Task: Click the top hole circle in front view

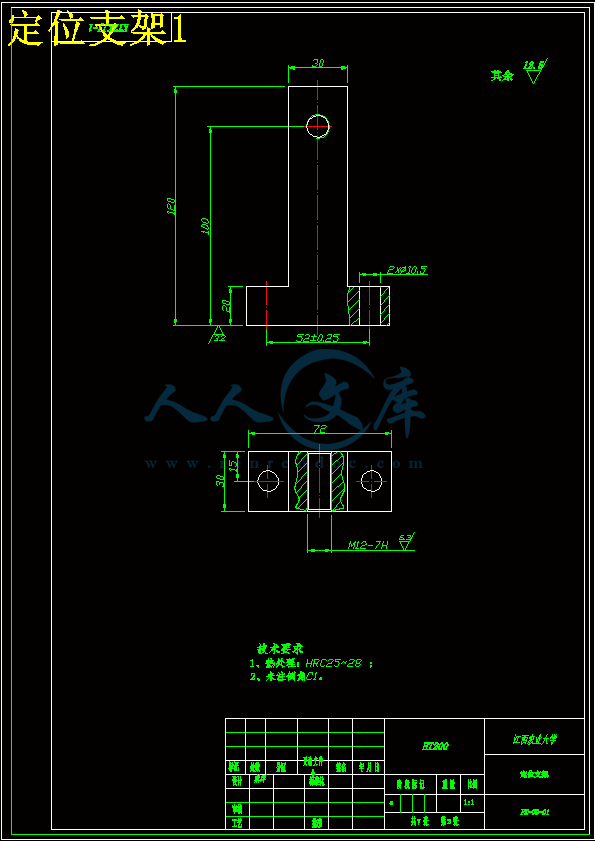Action: tap(318, 127)
